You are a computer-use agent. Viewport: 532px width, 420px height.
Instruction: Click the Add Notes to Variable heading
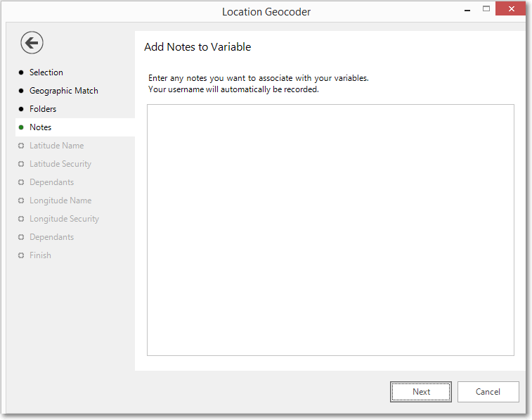(x=197, y=47)
